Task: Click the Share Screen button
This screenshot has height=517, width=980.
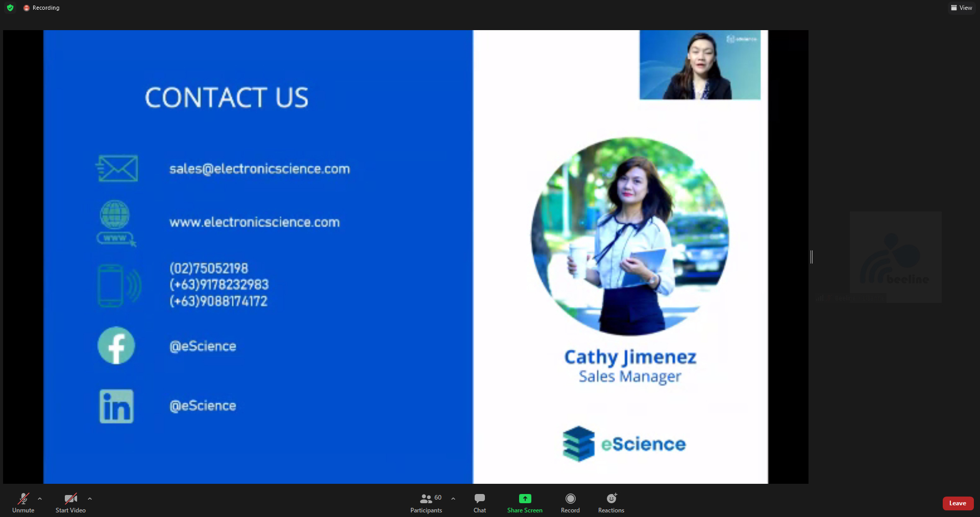Action: pos(525,503)
